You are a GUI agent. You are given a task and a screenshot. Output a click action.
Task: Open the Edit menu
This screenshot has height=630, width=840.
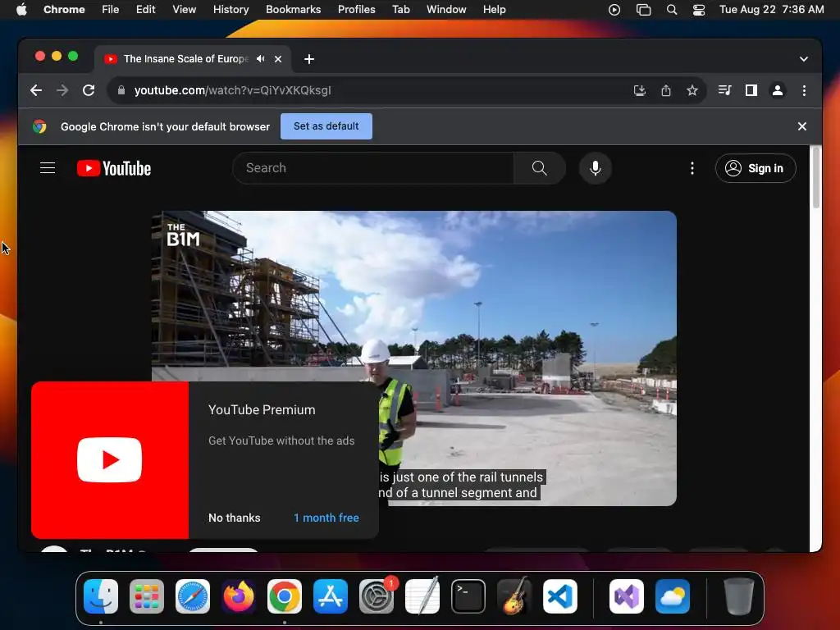[146, 10]
